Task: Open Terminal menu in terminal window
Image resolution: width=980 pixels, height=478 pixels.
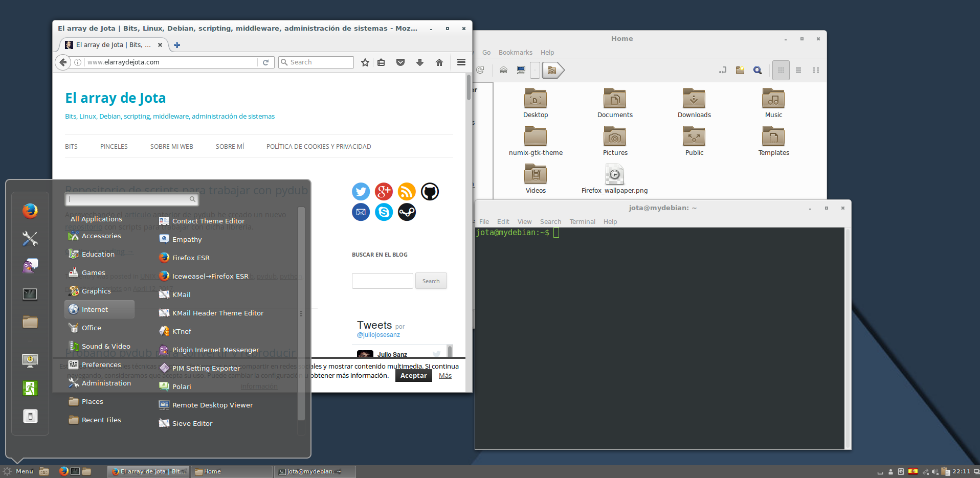Action: (583, 222)
